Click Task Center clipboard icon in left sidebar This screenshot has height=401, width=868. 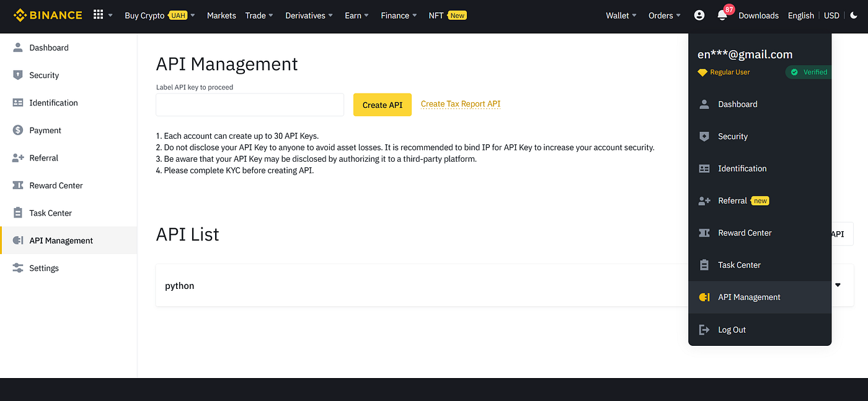(18, 213)
